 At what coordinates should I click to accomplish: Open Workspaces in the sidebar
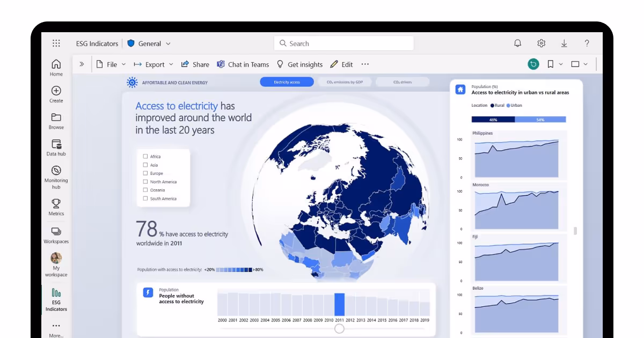(56, 234)
